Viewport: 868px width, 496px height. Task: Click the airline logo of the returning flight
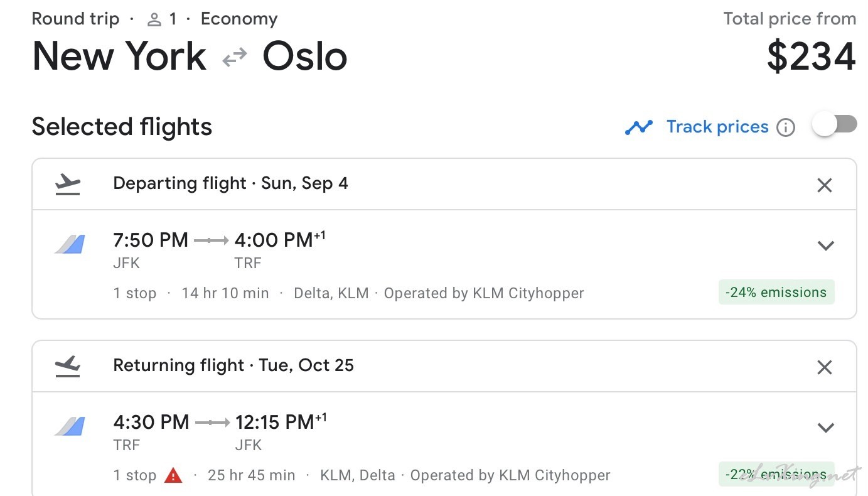[69, 426]
